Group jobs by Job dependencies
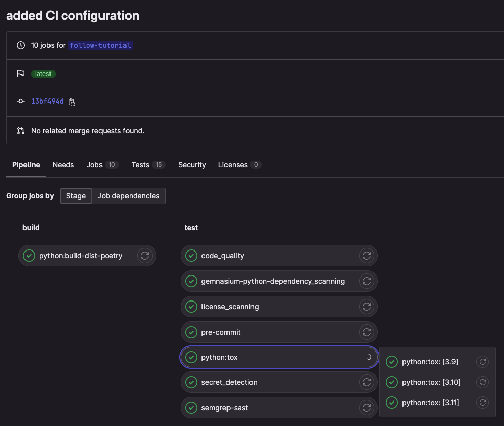 [x=129, y=196]
